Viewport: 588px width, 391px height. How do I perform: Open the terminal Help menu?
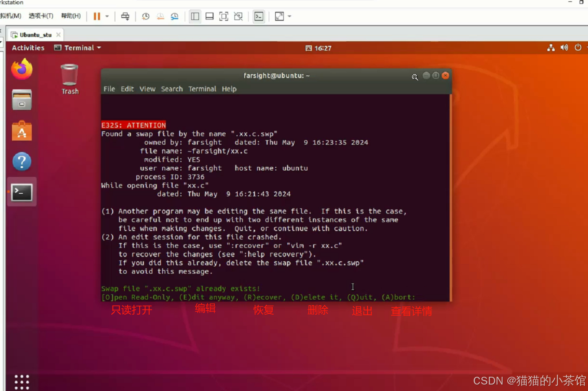[x=229, y=89]
